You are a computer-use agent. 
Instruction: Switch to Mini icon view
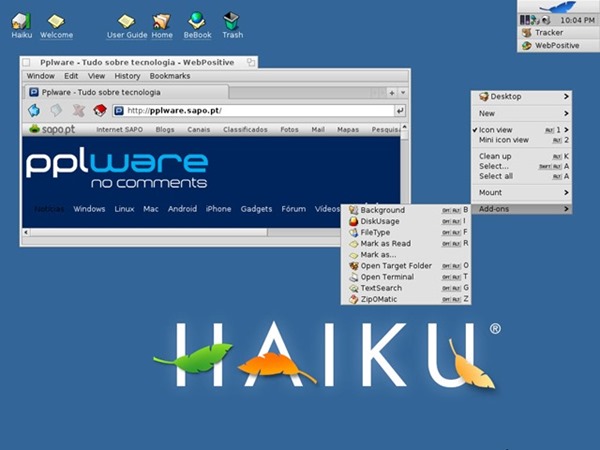pos(521,140)
